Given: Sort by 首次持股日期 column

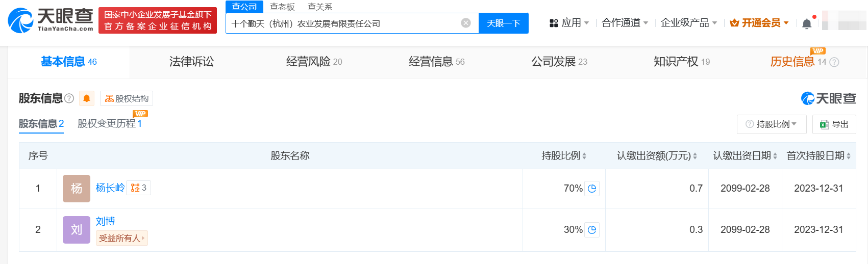Looking at the screenshot, I should click(848, 156).
